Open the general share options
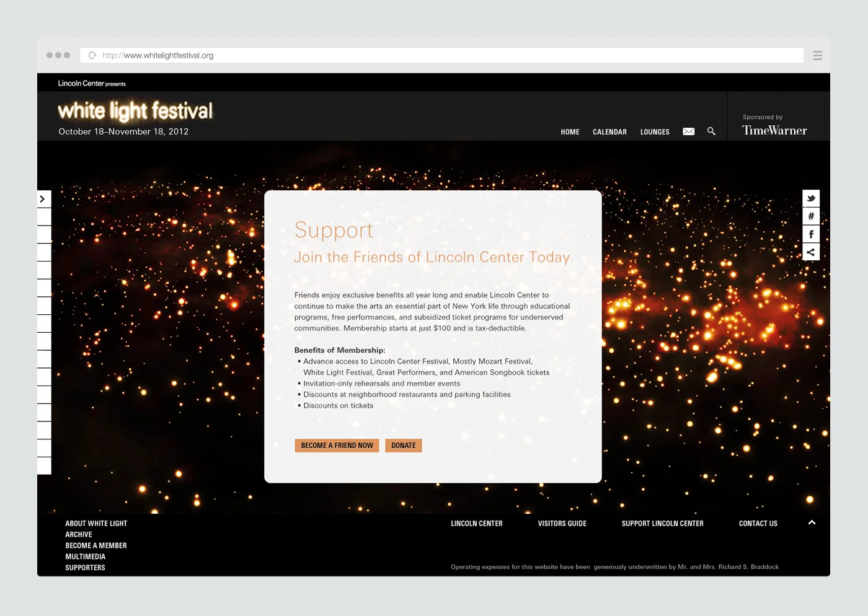This screenshot has width=868, height=616. 811,252
